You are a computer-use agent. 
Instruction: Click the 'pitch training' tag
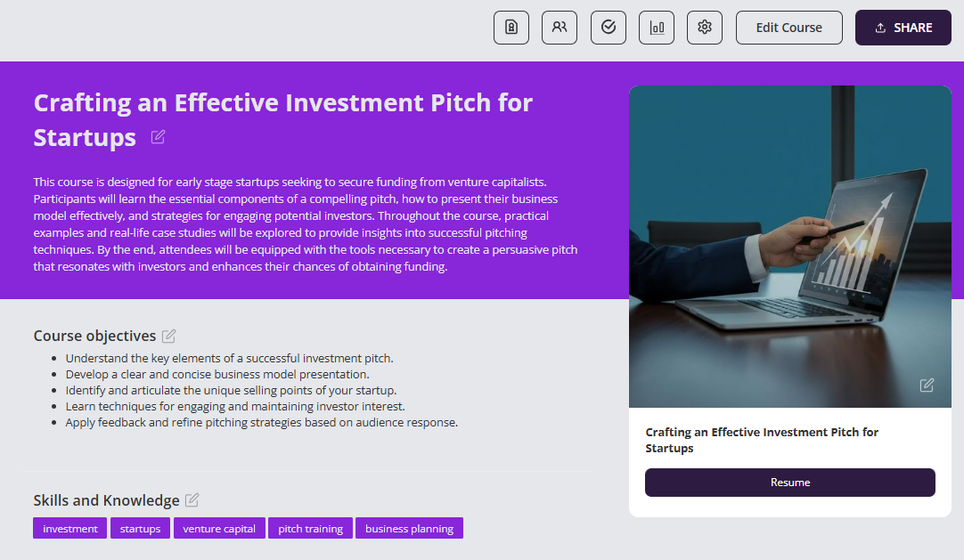click(x=310, y=529)
